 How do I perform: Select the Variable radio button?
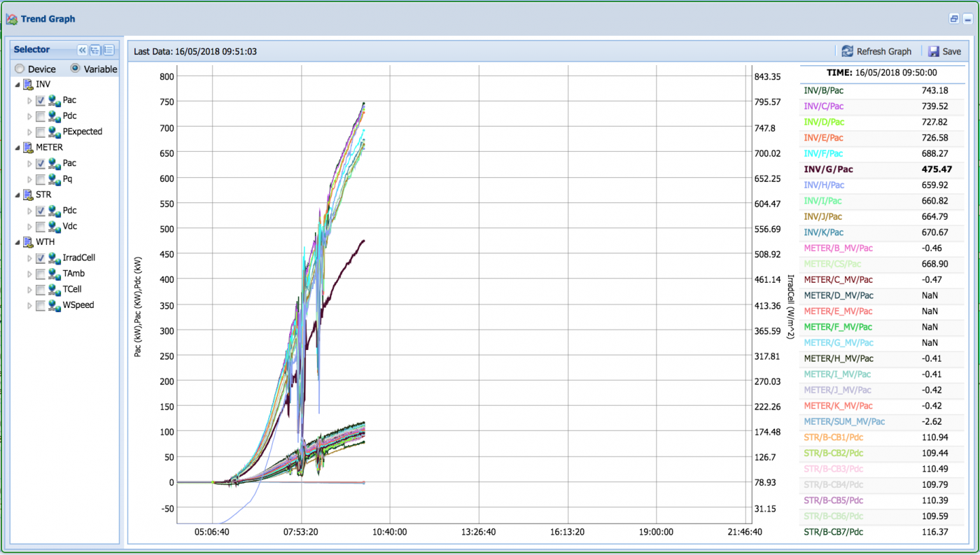pos(76,69)
